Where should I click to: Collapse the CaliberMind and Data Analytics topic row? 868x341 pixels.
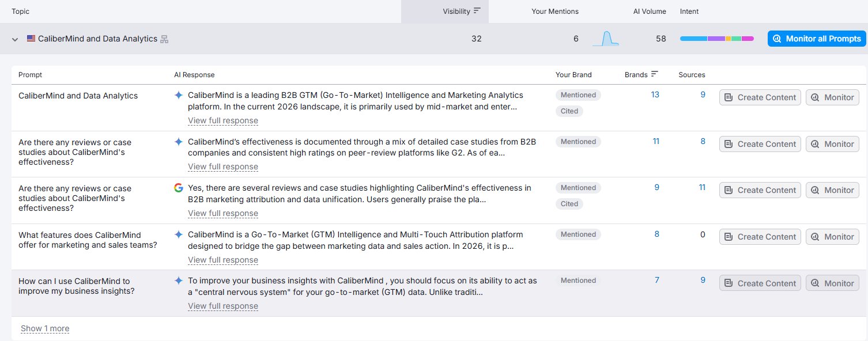point(15,39)
